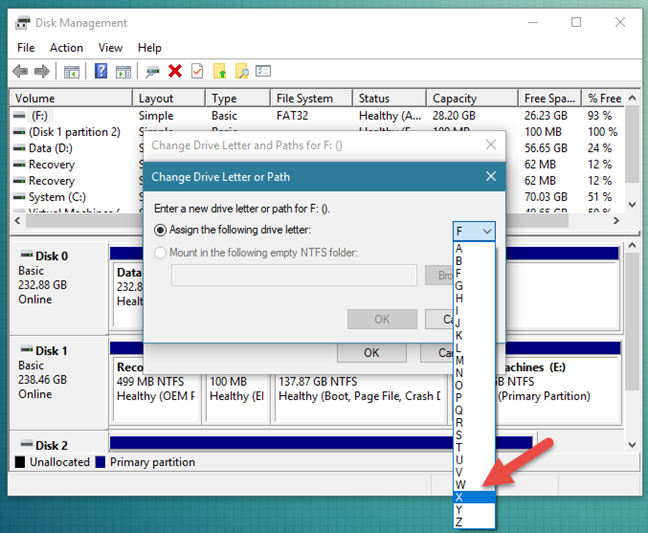Select Assign the following drive letter radio
The width and height of the screenshot is (648, 533).
click(x=160, y=230)
